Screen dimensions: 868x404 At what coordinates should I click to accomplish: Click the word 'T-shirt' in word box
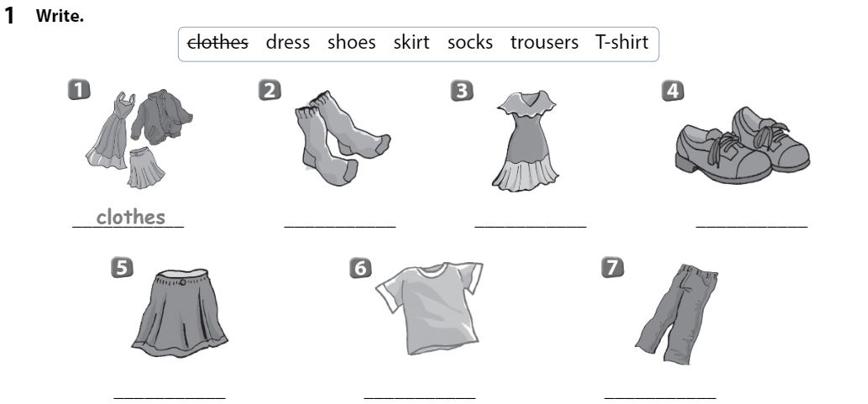(x=622, y=42)
